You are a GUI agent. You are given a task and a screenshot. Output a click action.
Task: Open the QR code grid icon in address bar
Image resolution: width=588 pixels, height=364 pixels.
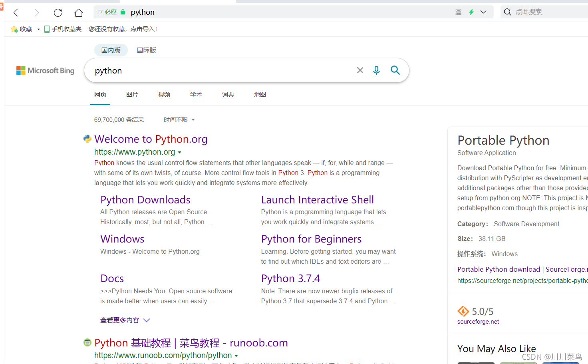458,12
